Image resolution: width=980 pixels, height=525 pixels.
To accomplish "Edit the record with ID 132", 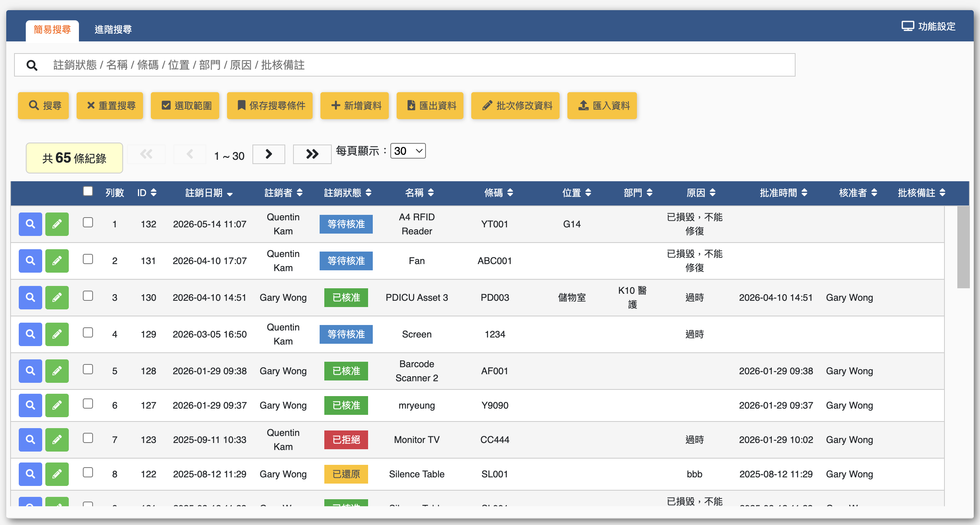I will tap(57, 224).
